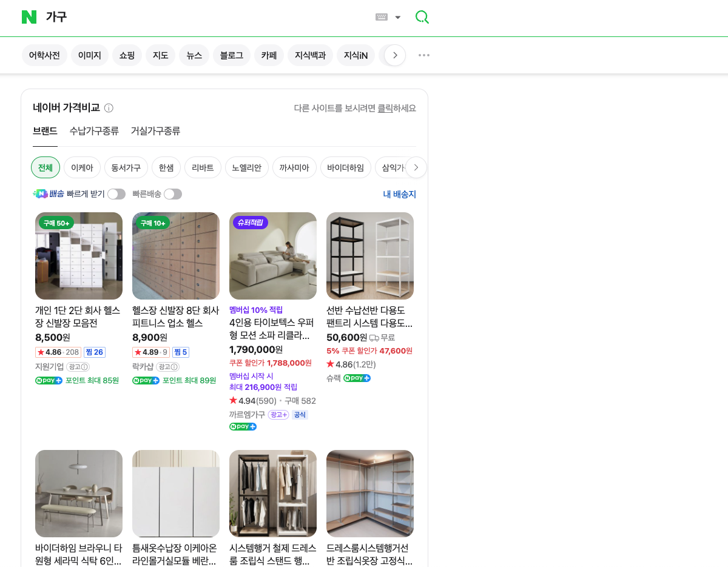Open the 블로그 search tab
The width and height of the screenshot is (728, 567).
click(x=232, y=55)
